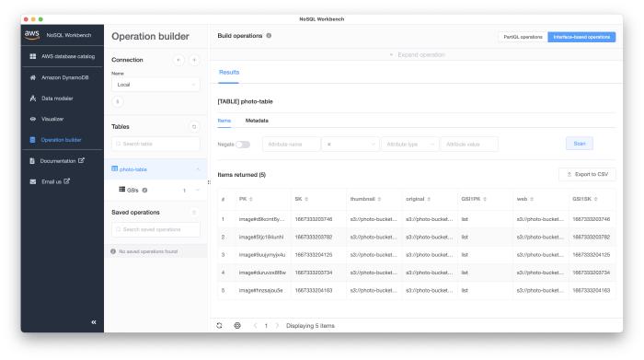Click '[TABLE] photo-table' heading
The image size is (644, 360).
[246, 101]
